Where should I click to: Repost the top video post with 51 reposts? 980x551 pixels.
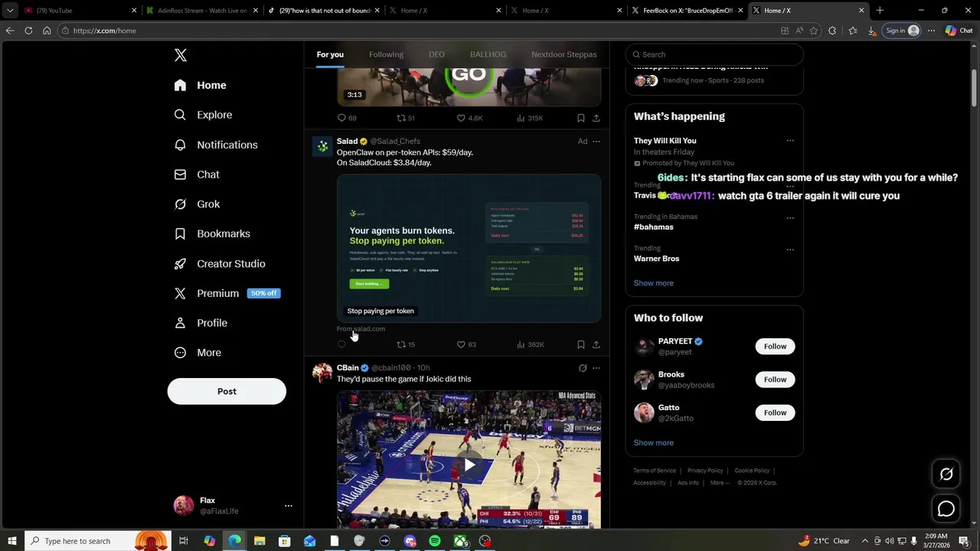[x=405, y=118]
